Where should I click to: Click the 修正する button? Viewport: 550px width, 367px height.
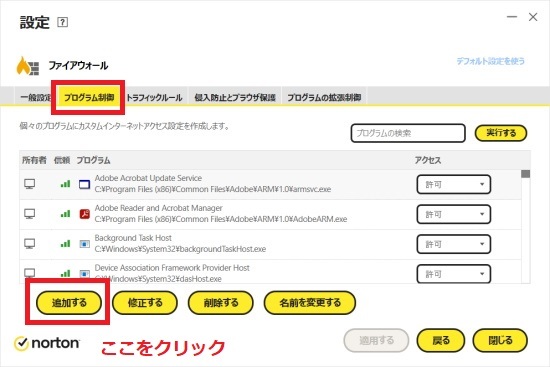click(x=145, y=302)
